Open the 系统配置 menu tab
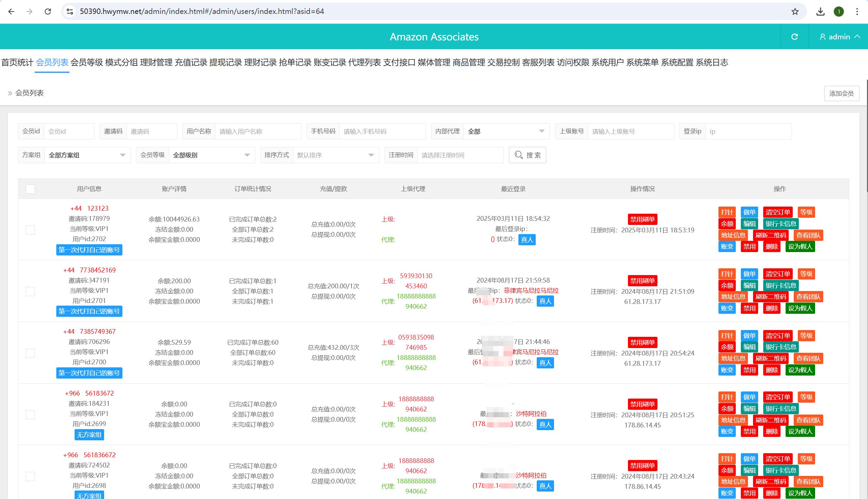This screenshot has height=499, width=868. point(677,62)
